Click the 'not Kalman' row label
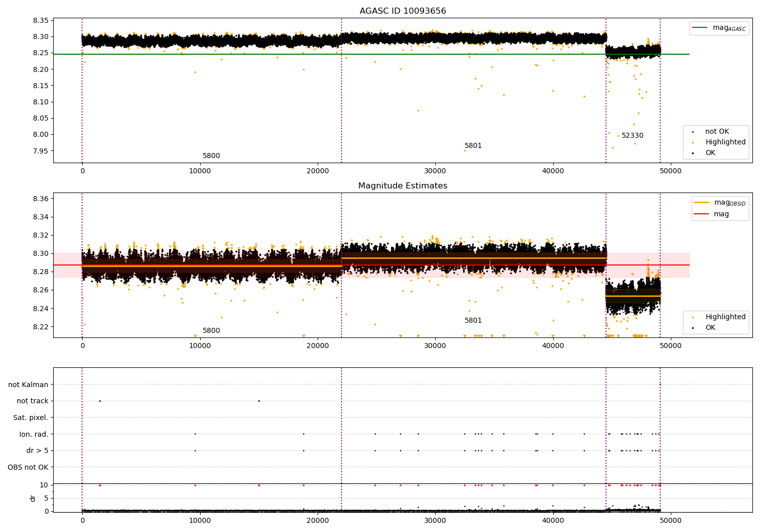The width and height of the screenshot is (760, 532). point(28,385)
